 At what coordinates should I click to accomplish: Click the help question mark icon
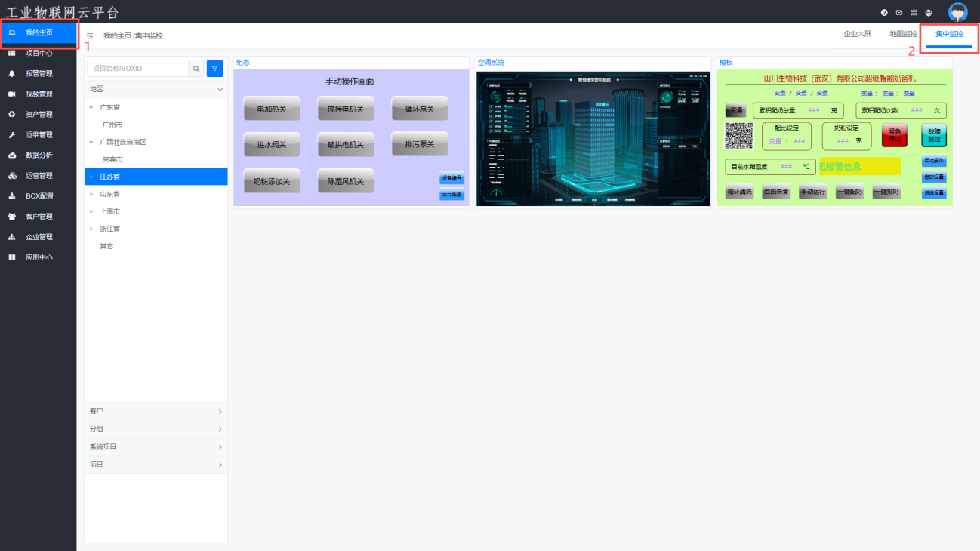point(884,13)
